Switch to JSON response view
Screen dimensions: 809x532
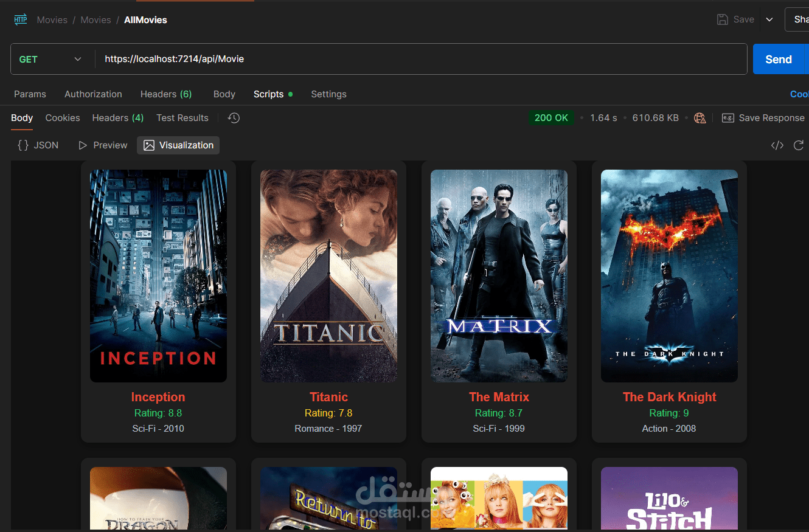point(38,145)
